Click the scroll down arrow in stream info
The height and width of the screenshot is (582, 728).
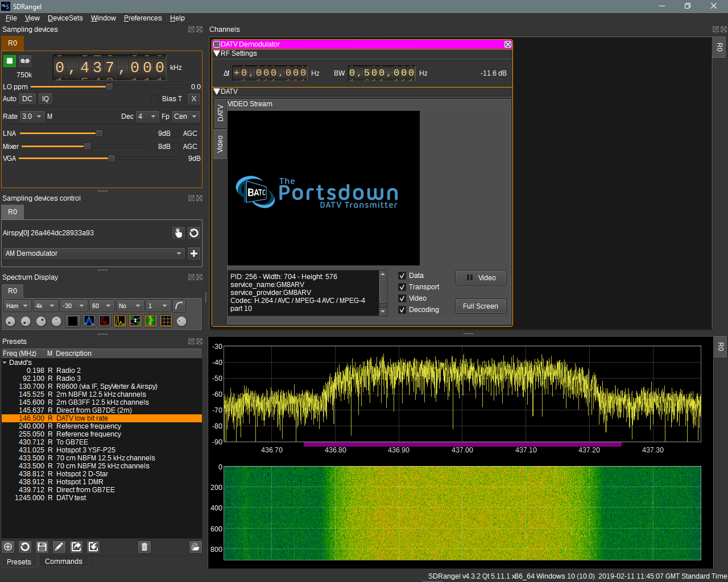(x=383, y=311)
